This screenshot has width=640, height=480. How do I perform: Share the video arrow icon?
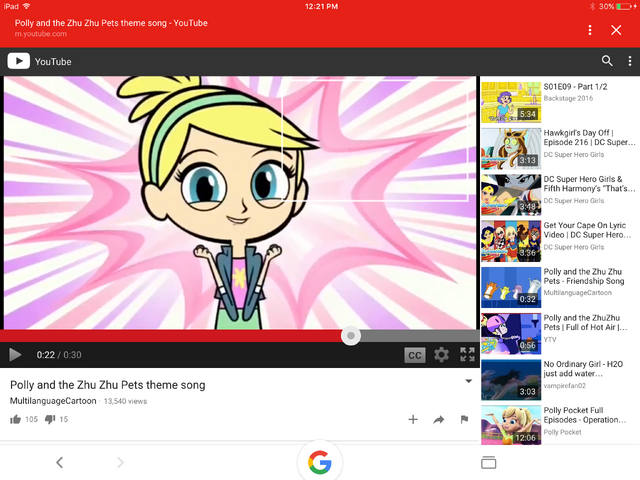(x=439, y=419)
